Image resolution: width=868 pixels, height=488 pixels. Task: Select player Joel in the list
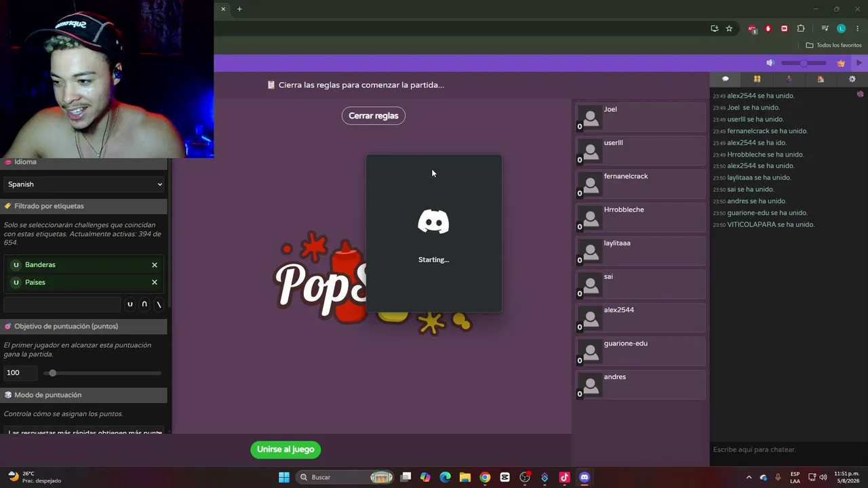tap(640, 117)
